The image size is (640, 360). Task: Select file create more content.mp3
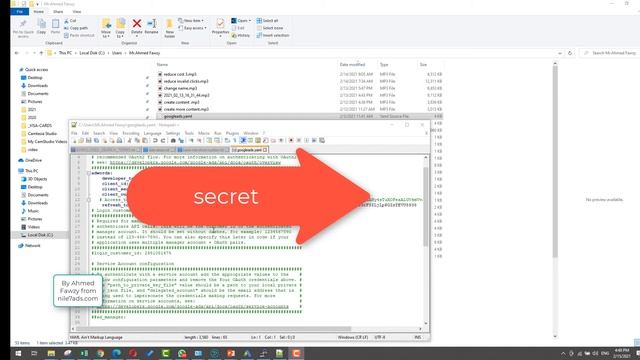(186, 109)
